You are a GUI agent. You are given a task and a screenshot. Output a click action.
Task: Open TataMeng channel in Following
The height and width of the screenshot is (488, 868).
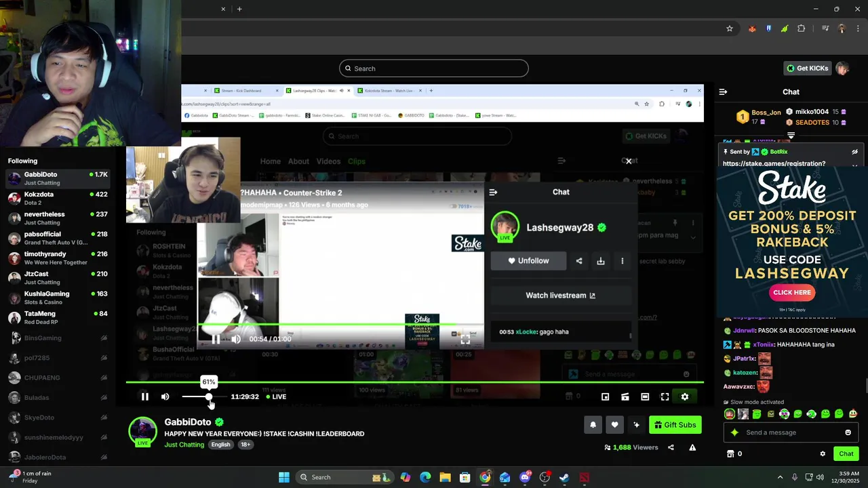click(x=57, y=318)
